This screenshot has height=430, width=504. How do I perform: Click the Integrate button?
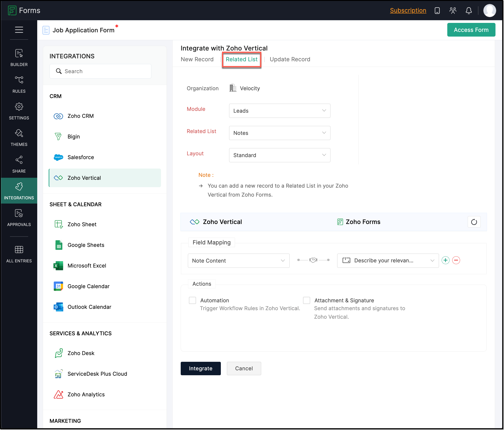(x=200, y=368)
